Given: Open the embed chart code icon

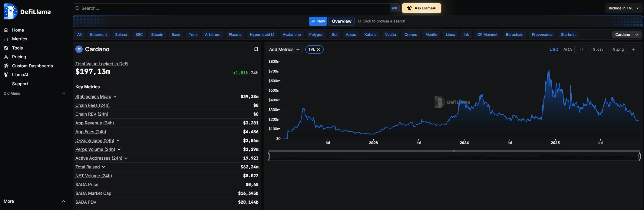Looking at the screenshot, I should (581, 49).
